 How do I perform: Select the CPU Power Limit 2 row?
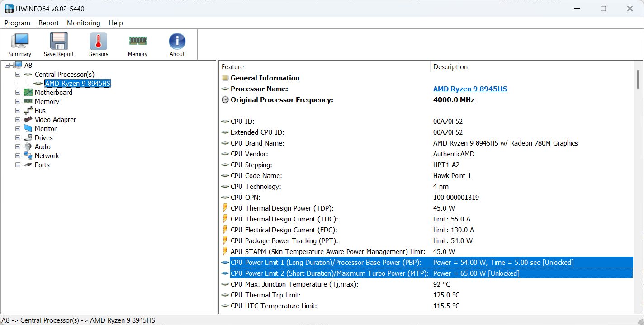(x=426, y=273)
